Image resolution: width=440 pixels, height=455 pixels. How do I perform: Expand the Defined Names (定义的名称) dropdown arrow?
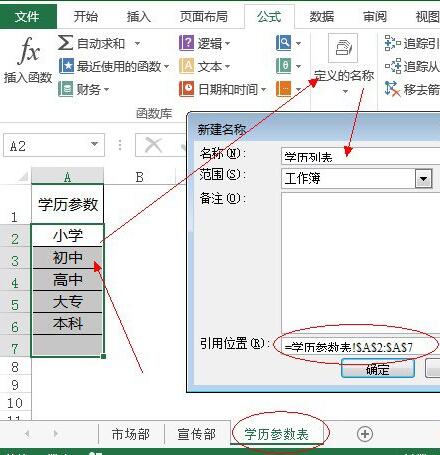(x=345, y=91)
